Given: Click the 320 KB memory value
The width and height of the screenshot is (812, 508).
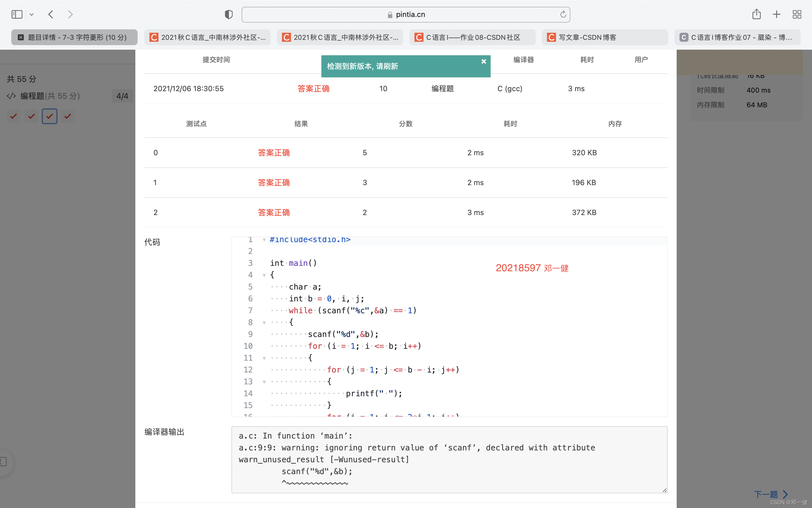Looking at the screenshot, I should 584,152.
